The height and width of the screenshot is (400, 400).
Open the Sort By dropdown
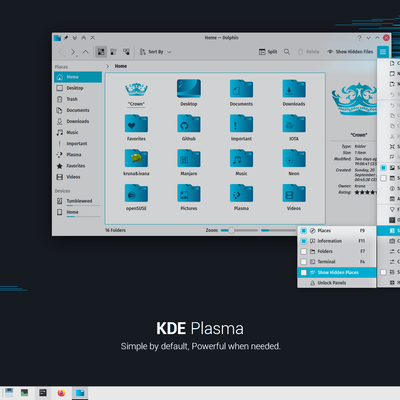(155, 52)
